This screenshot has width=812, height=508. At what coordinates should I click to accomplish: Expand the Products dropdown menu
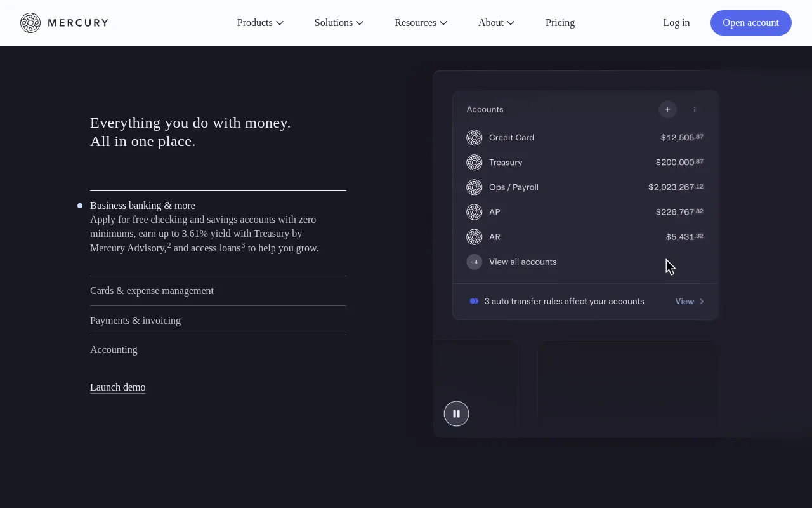tap(260, 23)
